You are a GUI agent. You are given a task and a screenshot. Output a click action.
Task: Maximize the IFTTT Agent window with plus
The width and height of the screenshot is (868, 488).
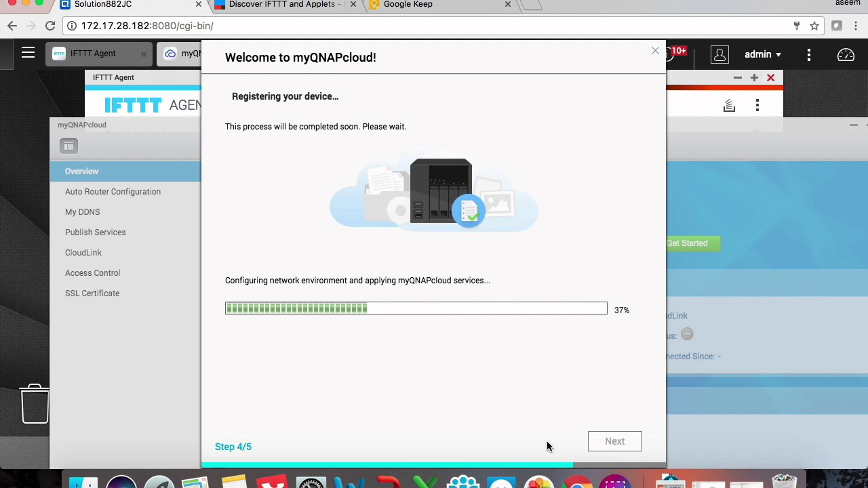coord(754,78)
